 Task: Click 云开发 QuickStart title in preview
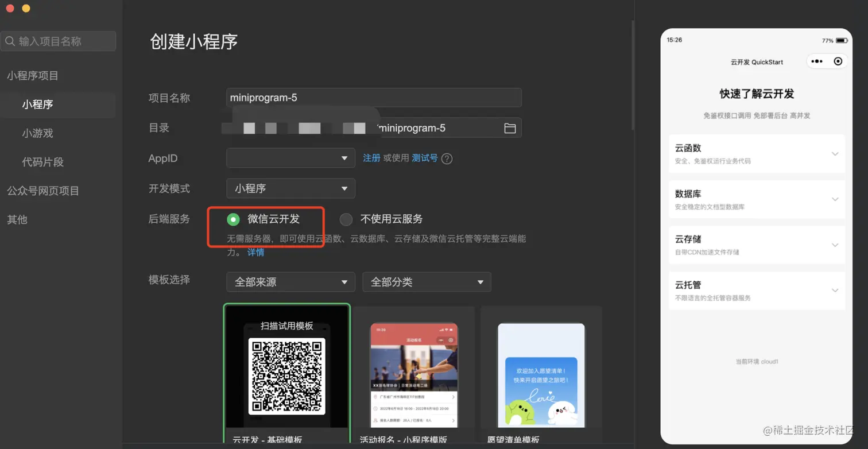point(757,62)
